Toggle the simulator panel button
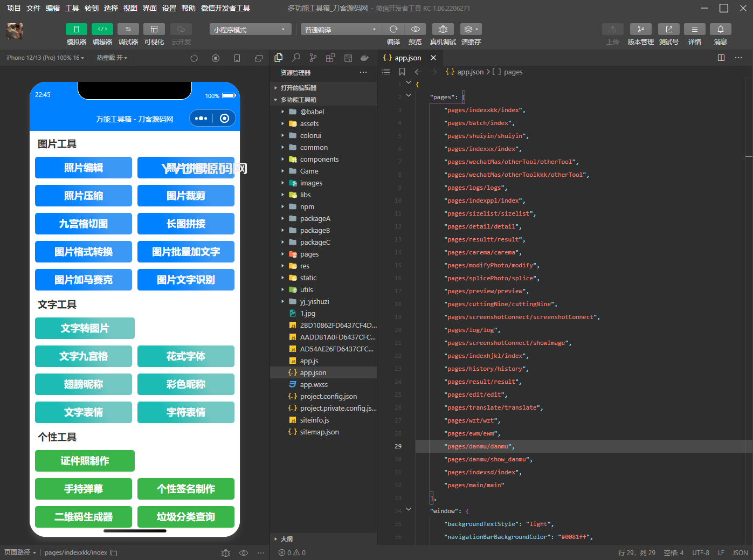This screenshot has width=753, height=560. click(x=76, y=29)
